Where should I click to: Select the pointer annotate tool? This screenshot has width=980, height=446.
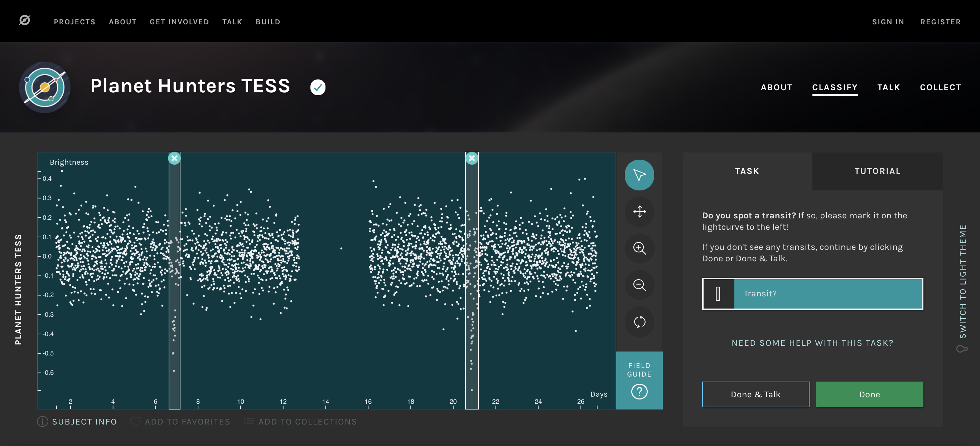tap(639, 175)
